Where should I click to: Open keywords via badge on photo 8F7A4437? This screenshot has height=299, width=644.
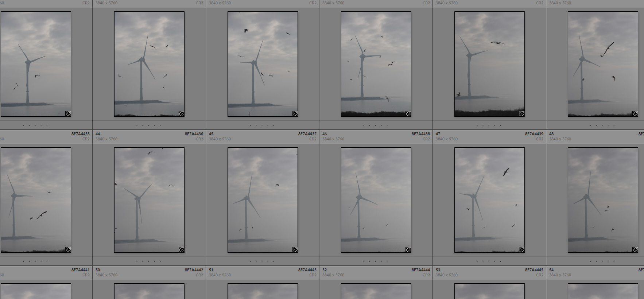click(295, 250)
